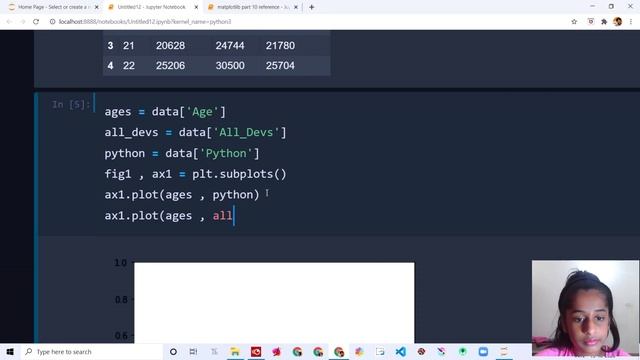The width and height of the screenshot is (640, 360).
Task: Open the active third Chrome taskbar icon
Action: click(x=339, y=351)
